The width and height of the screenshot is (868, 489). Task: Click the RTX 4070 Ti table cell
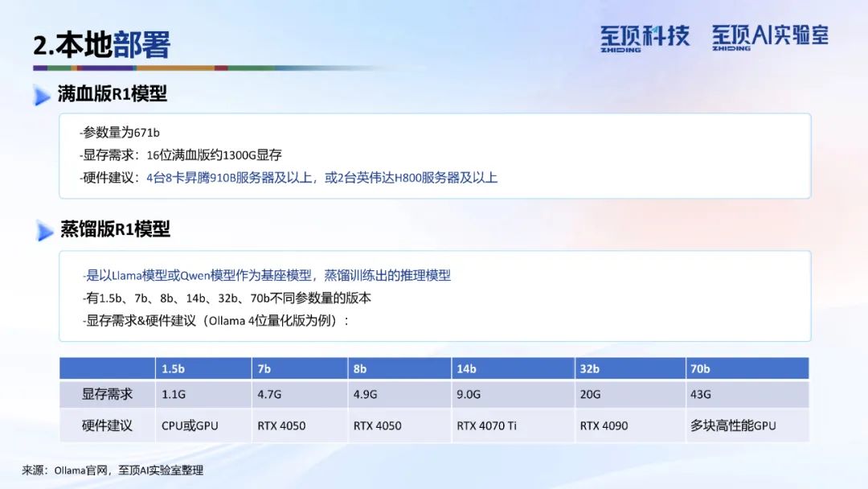513,425
